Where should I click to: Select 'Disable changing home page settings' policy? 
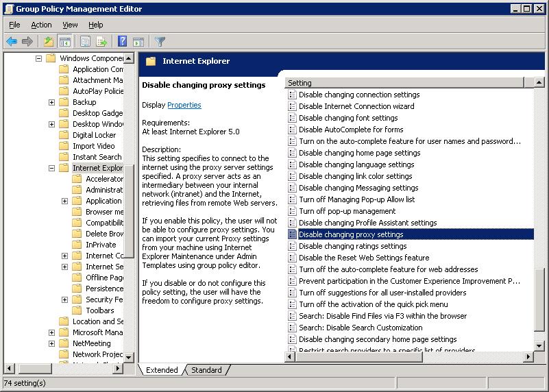359,153
